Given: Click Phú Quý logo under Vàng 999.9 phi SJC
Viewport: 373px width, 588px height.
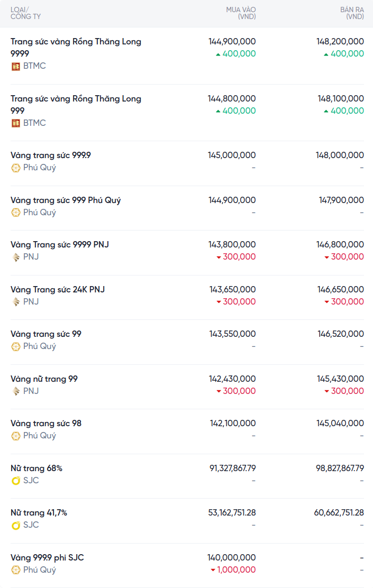Looking at the screenshot, I should point(16,570).
